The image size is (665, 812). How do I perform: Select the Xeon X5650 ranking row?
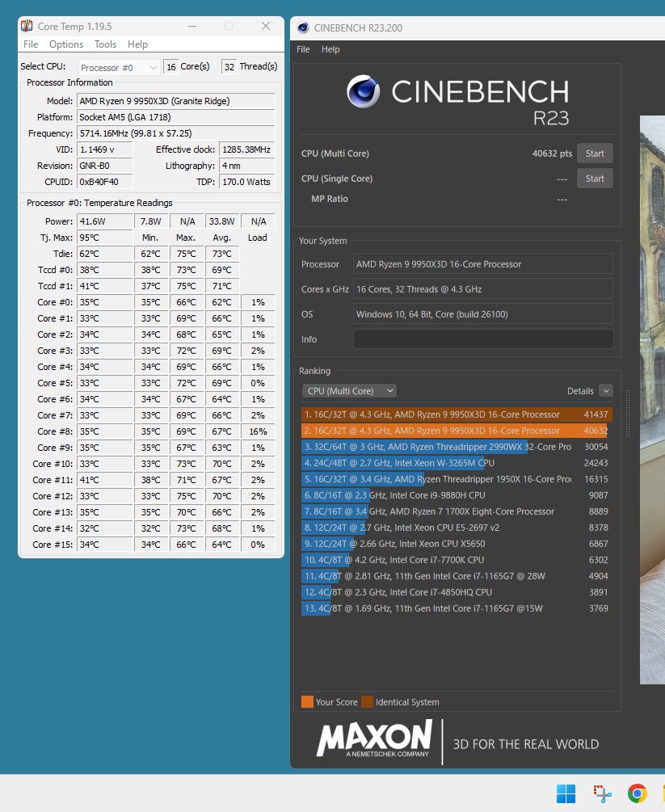(x=457, y=544)
